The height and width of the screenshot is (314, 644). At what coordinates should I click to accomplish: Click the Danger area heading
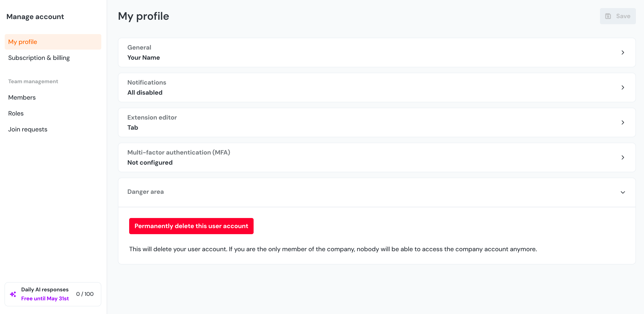click(x=146, y=192)
